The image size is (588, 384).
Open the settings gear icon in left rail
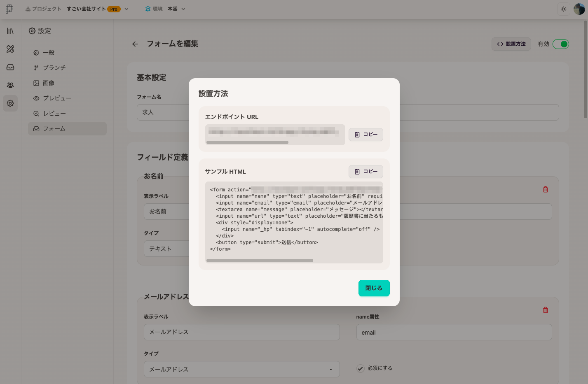point(10,103)
